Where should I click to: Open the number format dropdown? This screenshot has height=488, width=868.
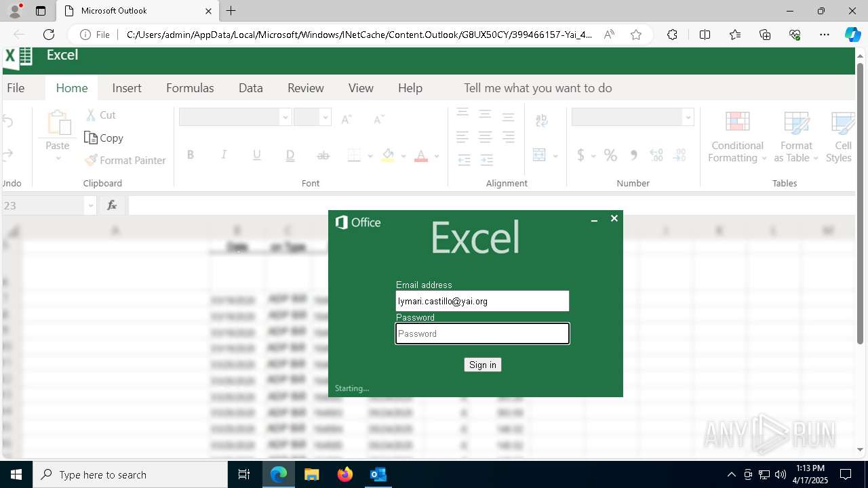688,117
